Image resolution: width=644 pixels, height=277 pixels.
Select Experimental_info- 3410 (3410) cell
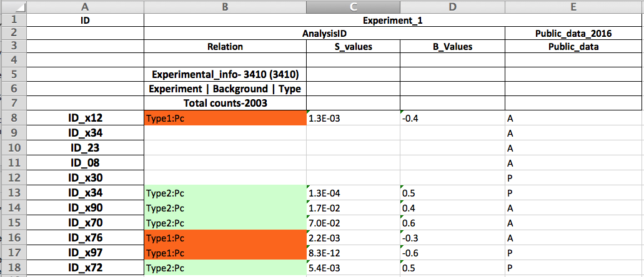click(225, 75)
